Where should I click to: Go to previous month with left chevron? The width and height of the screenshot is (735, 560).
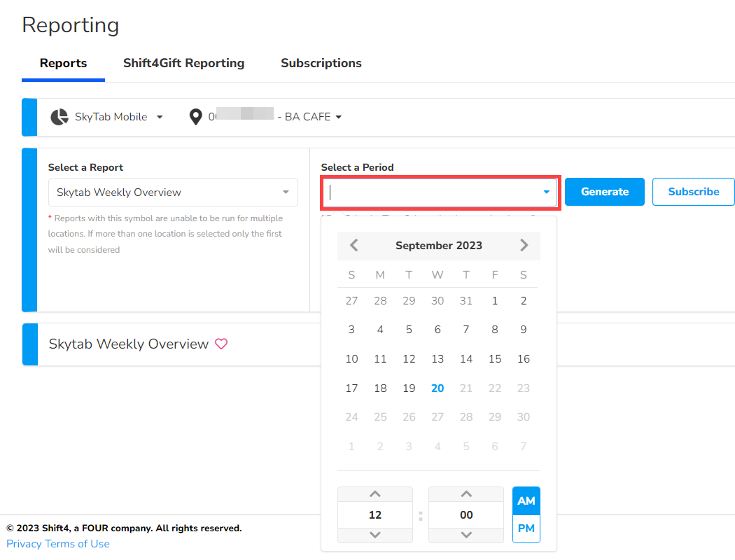[x=354, y=246]
